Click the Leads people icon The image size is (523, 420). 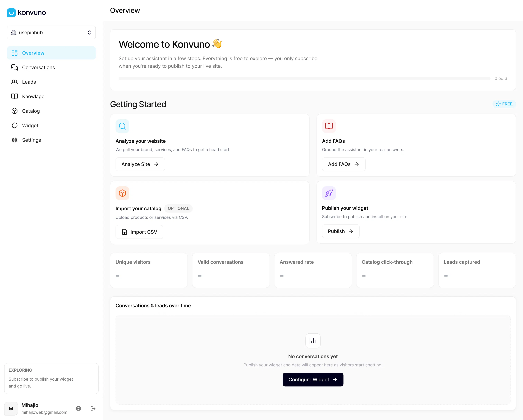[x=15, y=82]
